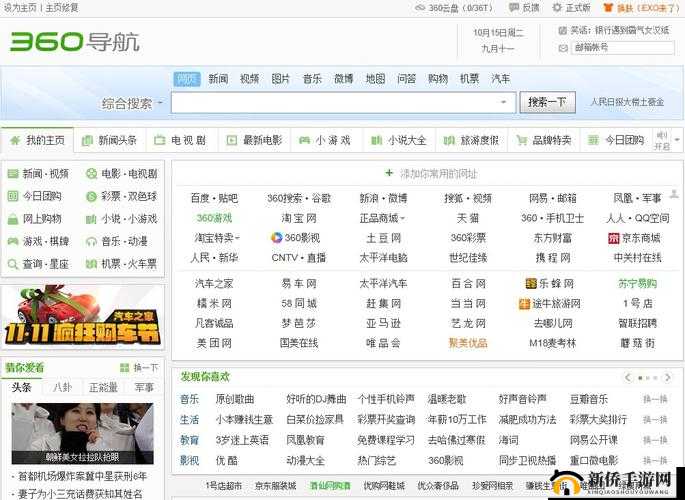Select the 新闻 search tab
The image size is (685, 500).
pos(218,79)
